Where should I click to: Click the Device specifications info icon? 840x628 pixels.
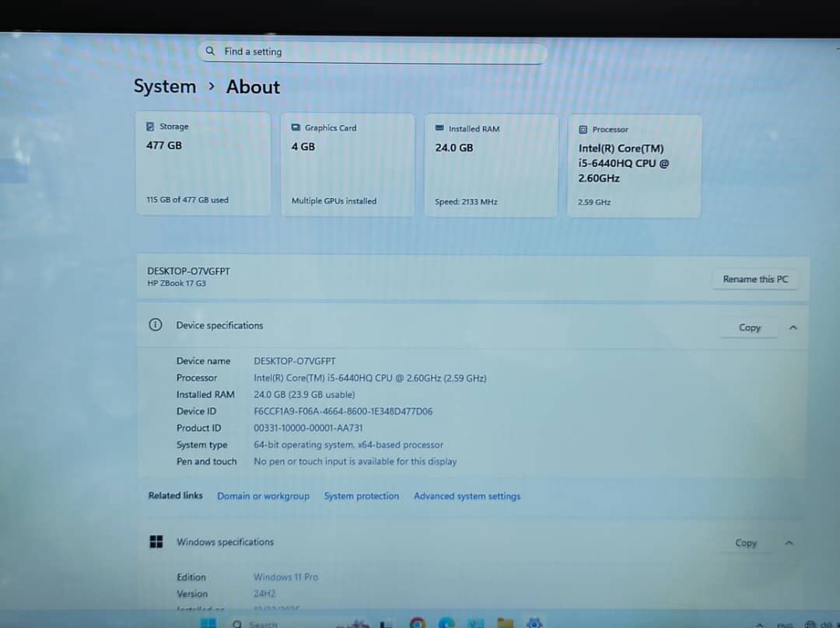pos(156,325)
